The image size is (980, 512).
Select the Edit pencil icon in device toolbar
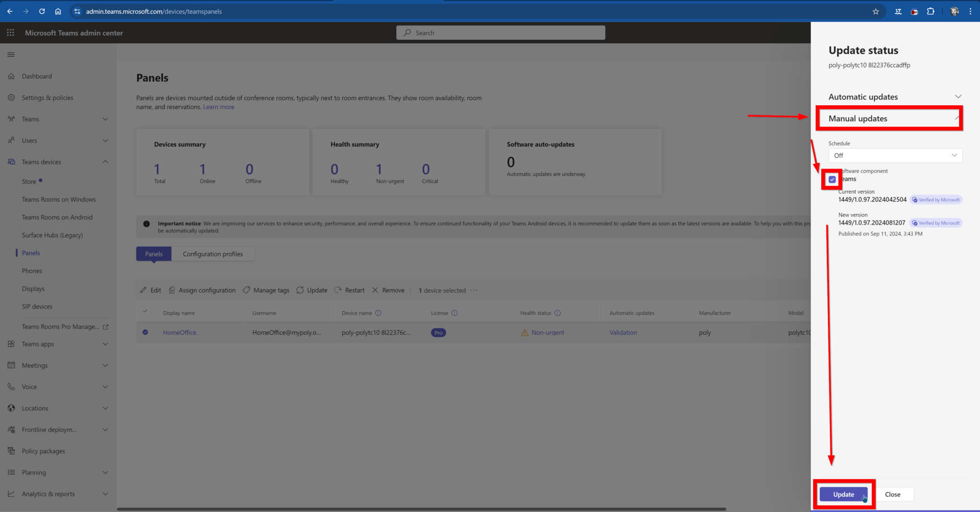click(x=143, y=290)
